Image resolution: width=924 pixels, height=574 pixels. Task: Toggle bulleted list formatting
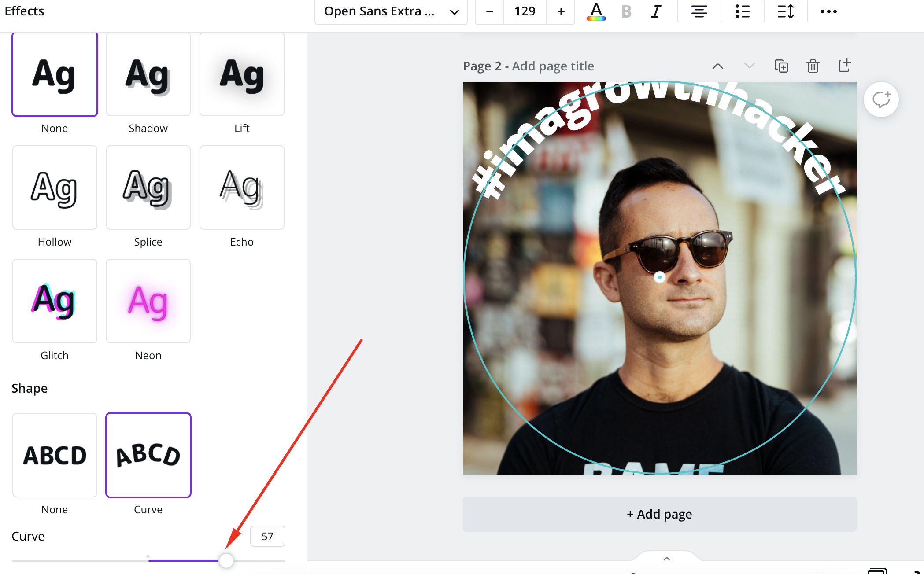click(x=742, y=11)
